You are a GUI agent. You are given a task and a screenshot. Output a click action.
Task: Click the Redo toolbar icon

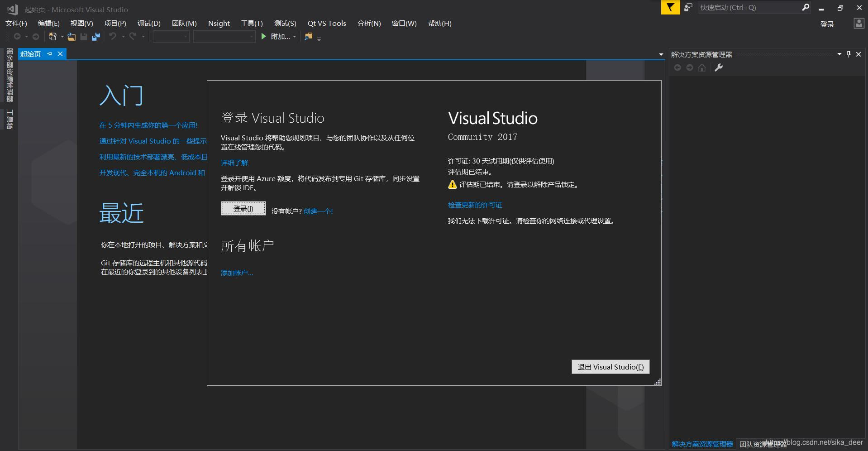[133, 36]
